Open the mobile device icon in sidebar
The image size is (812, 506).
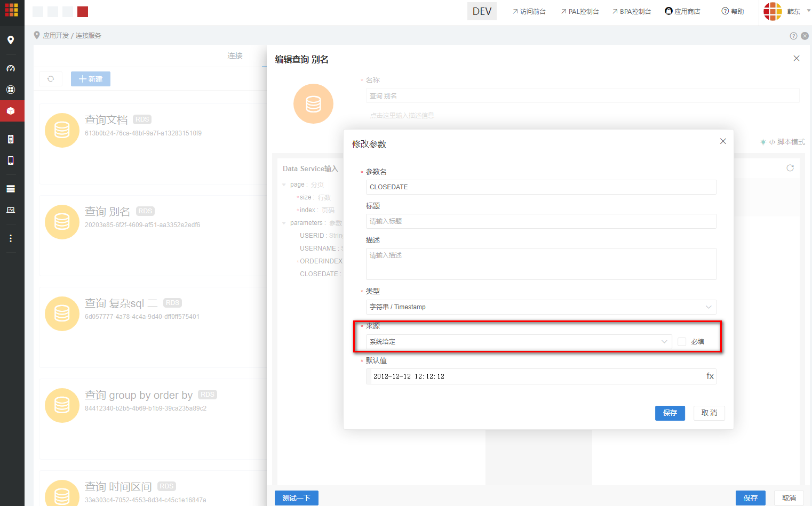(x=10, y=159)
